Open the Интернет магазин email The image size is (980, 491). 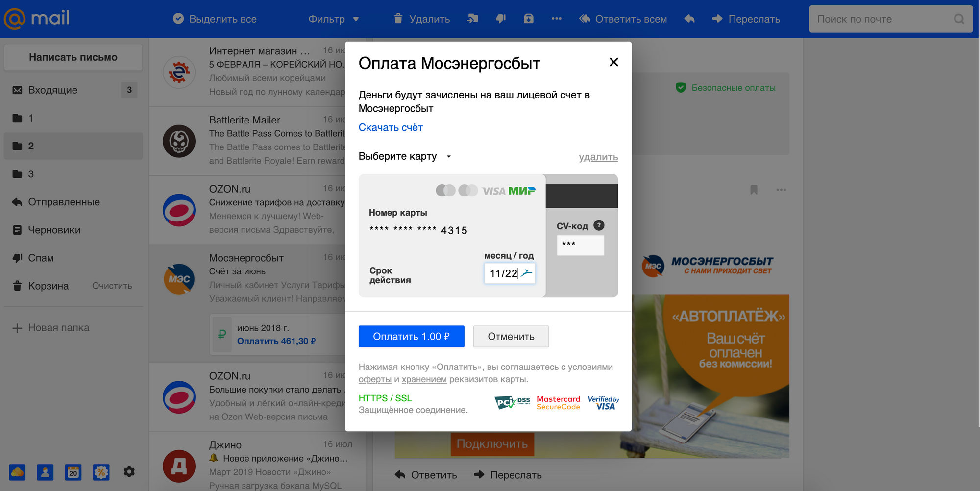tap(247, 72)
